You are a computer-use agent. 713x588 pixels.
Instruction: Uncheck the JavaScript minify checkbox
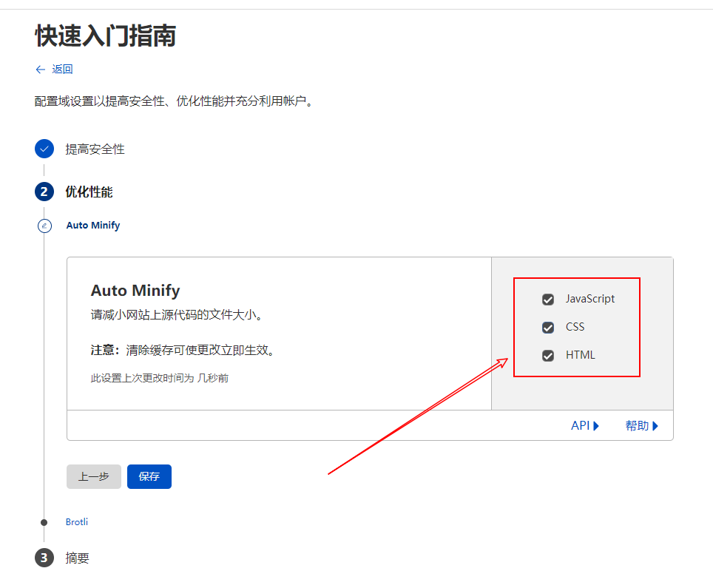(x=548, y=299)
